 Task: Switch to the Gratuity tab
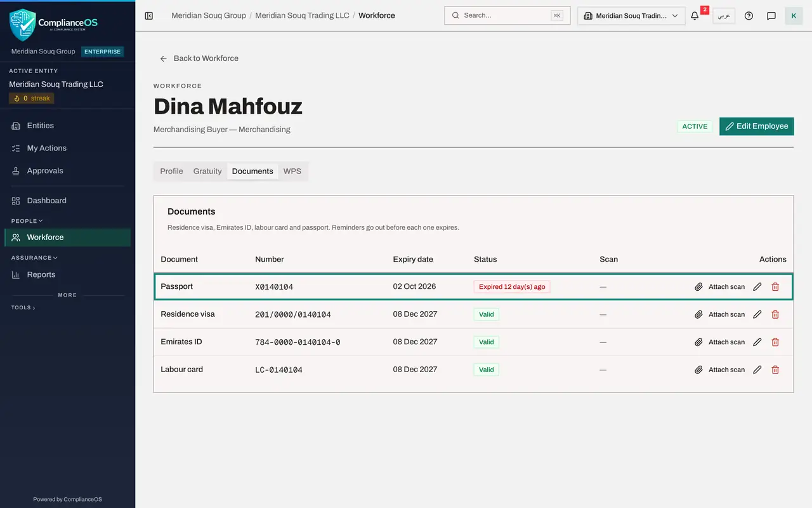(207, 171)
